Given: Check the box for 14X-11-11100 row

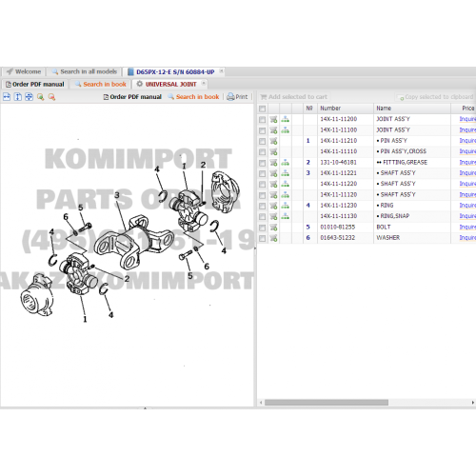Looking at the screenshot, I should 262,130.
